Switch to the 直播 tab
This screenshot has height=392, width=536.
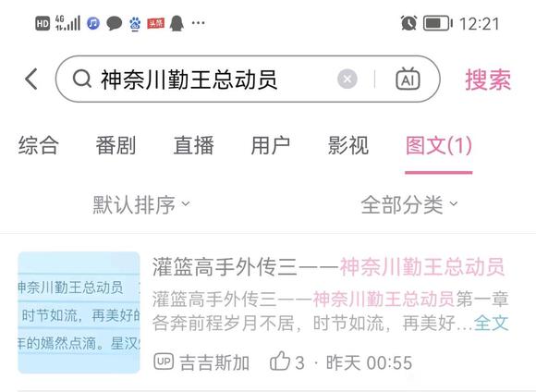pyautogui.click(x=193, y=145)
